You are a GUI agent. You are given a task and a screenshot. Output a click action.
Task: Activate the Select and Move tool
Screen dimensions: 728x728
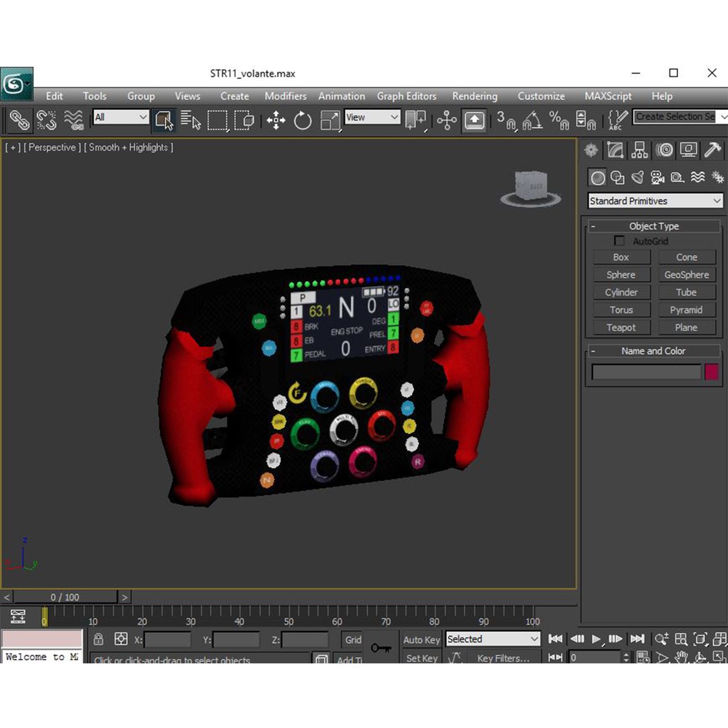click(276, 120)
